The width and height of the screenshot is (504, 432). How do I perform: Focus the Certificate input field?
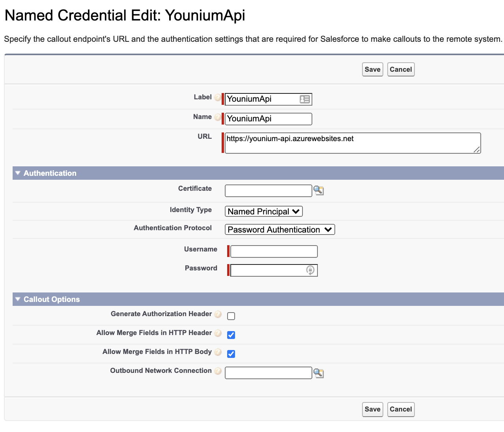pyautogui.click(x=268, y=191)
